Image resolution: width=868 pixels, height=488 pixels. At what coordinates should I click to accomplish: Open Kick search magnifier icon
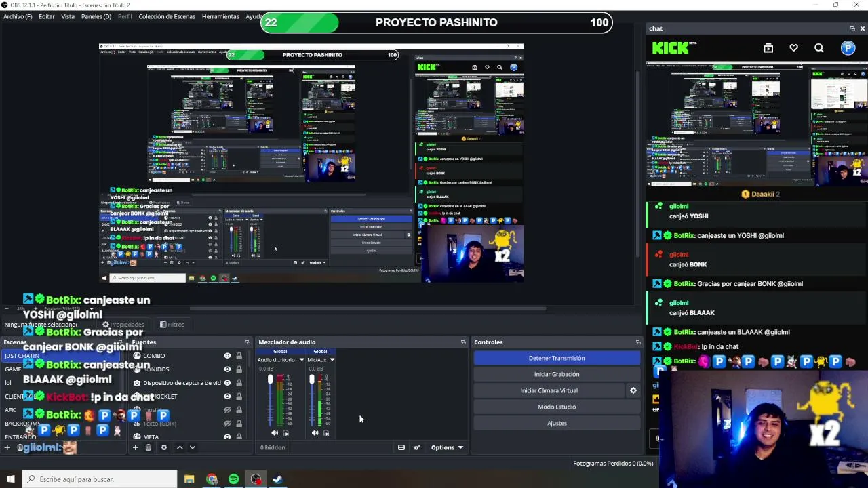[x=819, y=48]
